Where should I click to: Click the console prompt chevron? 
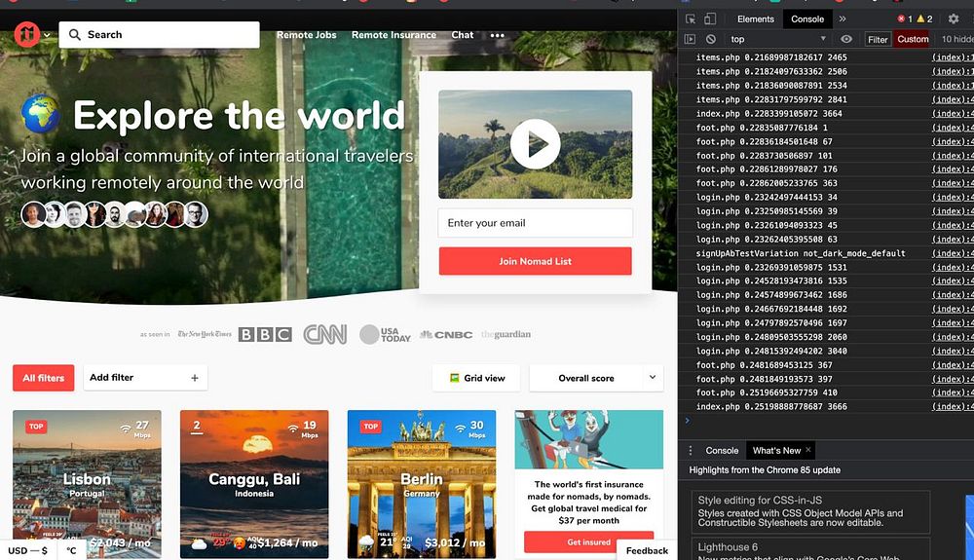pos(687,421)
